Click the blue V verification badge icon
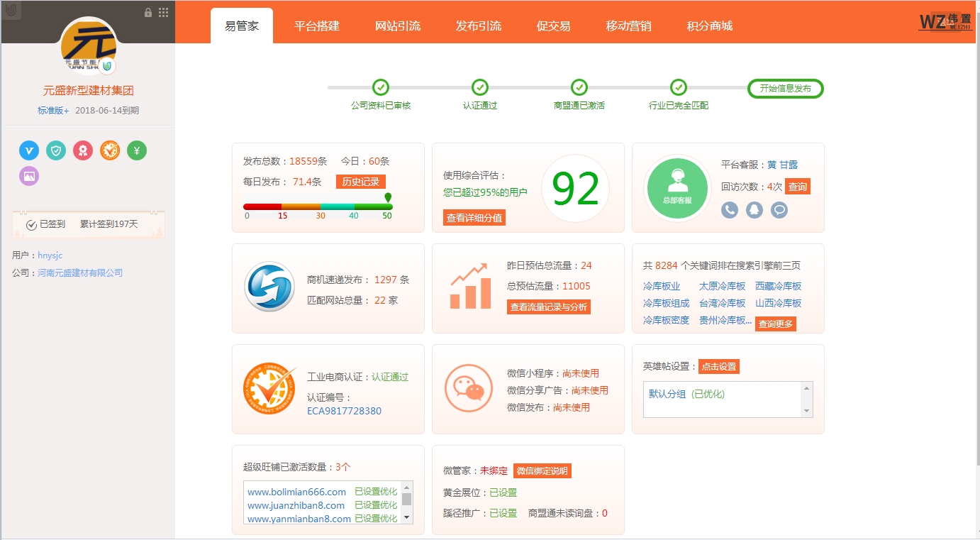The width and height of the screenshot is (980, 540). (x=29, y=150)
